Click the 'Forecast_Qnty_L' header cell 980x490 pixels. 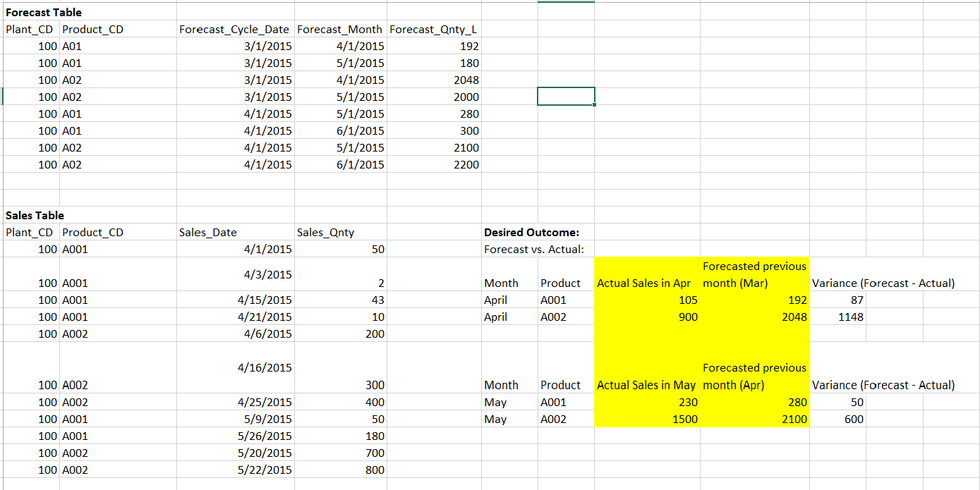pyautogui.click(x=434, y=29)
